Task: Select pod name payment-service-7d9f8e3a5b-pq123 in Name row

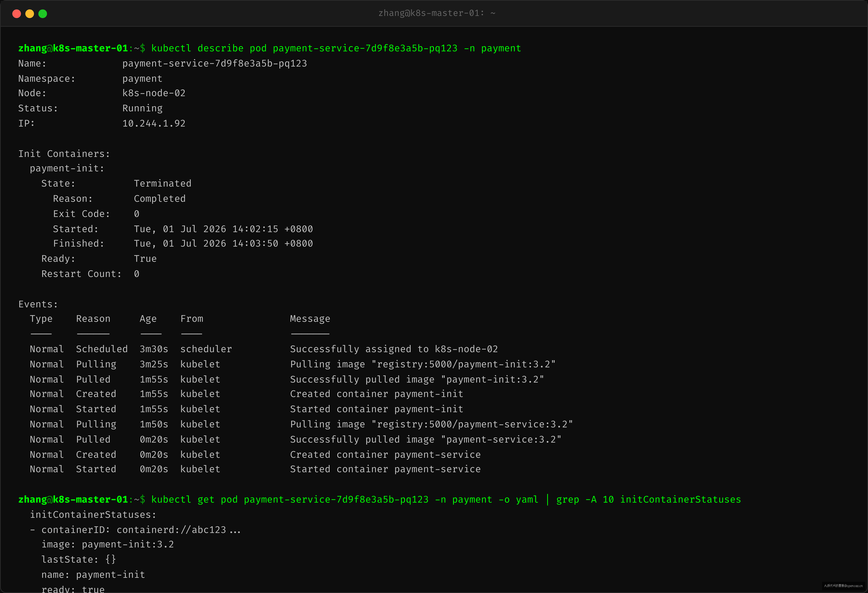Action: pos(214,63)
